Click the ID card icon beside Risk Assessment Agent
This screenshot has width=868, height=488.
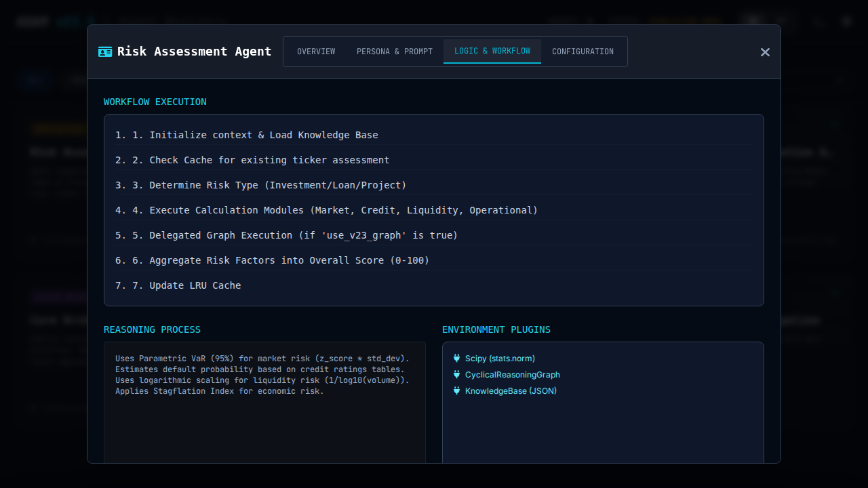click(x=105, y=52)
